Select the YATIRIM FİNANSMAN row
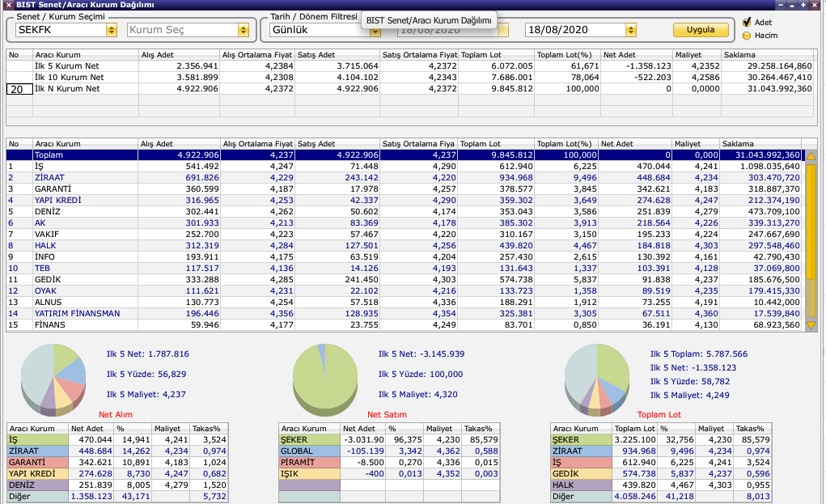 (x=404, y=313)
